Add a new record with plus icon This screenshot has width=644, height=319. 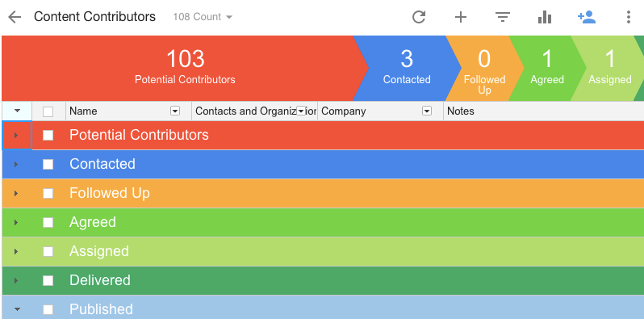pyautogui.click(x=461, y=17)
